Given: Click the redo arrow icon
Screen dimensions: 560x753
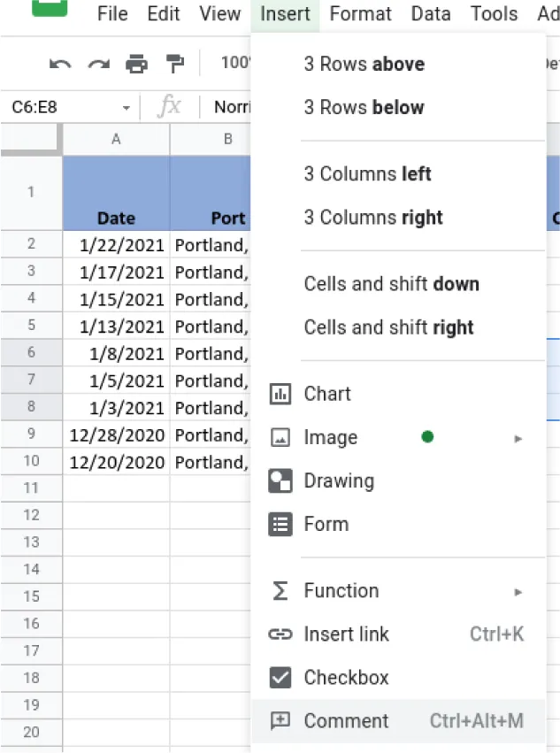Looking at the screenshot, I should [98, 64].
